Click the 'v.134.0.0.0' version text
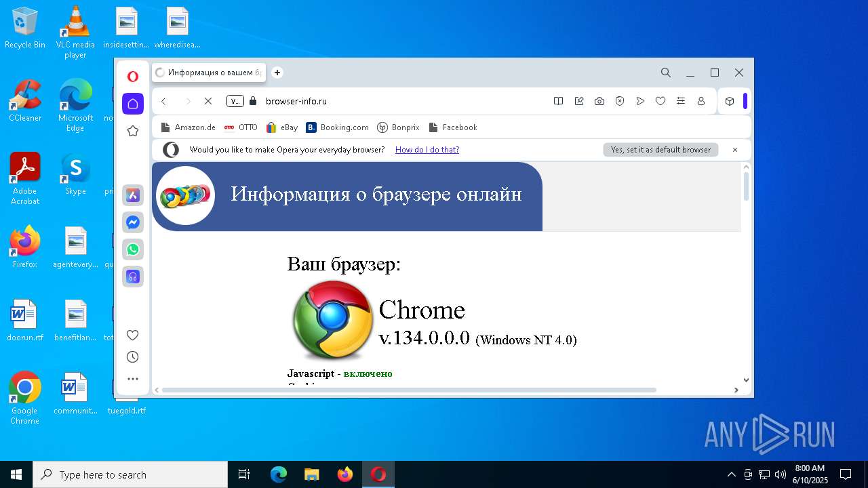Viewport: 868px width, 488px height. point(425,338)
